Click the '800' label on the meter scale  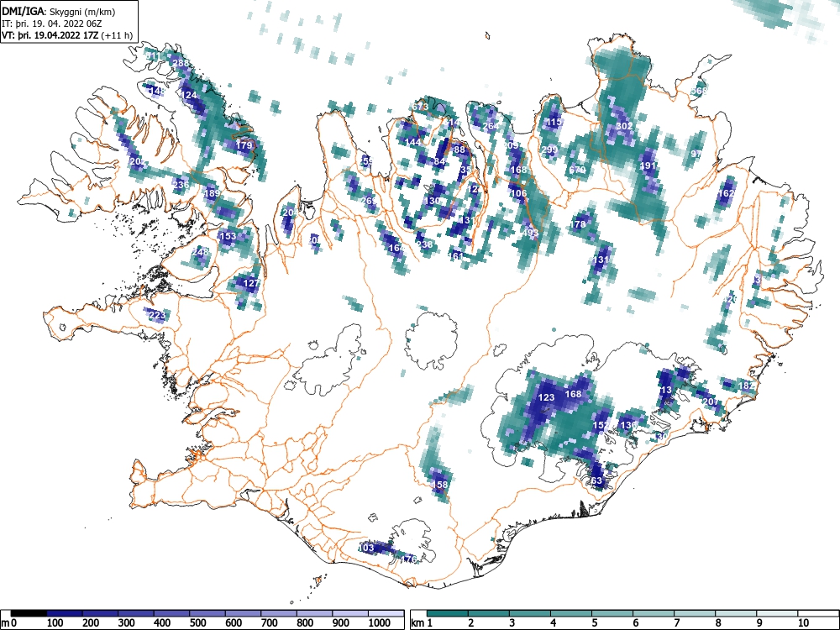coord(306,623)
